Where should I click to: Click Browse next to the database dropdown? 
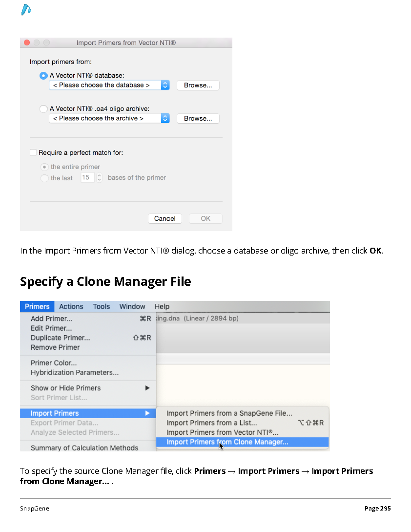coord(198,85)
